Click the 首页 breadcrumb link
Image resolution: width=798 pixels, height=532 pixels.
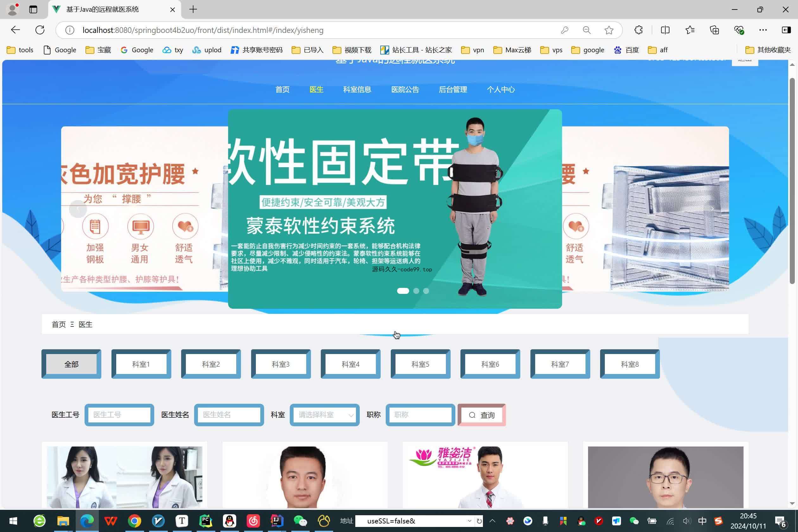pos(59,324)
